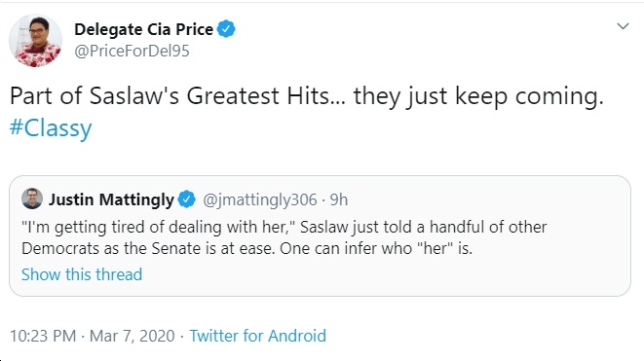This screenshot has width=644, height=361.
Task: Click the 9h timestamp of quoted tweet
Action: pos(339,199)
